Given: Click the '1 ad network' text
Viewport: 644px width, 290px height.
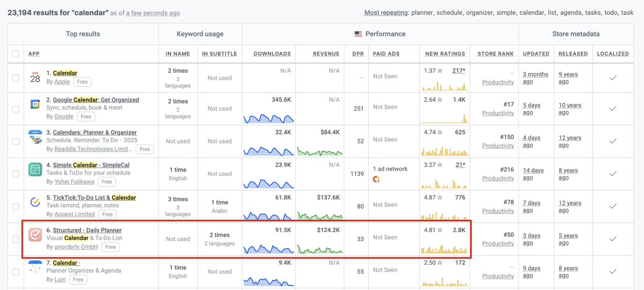Looking at the screenshot, I should click(x=390, y=169).
